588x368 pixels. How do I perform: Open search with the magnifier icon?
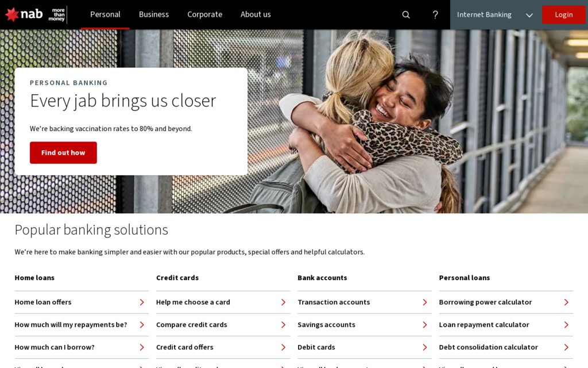(x=406, y=15)
